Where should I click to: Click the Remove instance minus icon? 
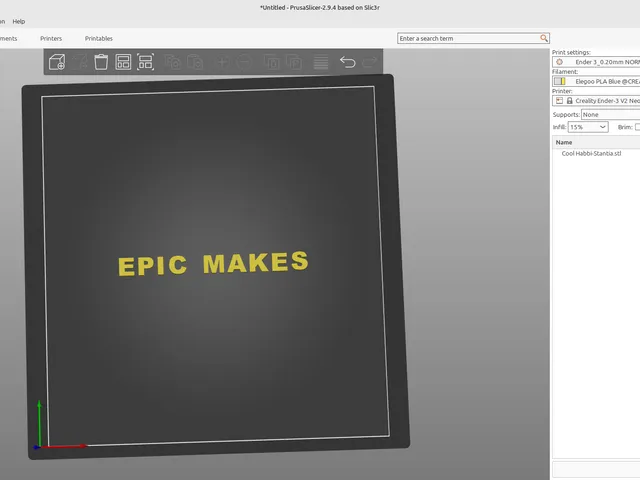pyautogui.click(x=244, y=62)
